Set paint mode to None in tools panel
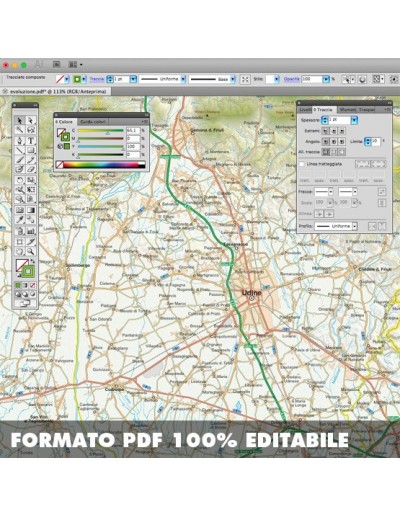This screenshot has width=400, height=517. [32, 286]
